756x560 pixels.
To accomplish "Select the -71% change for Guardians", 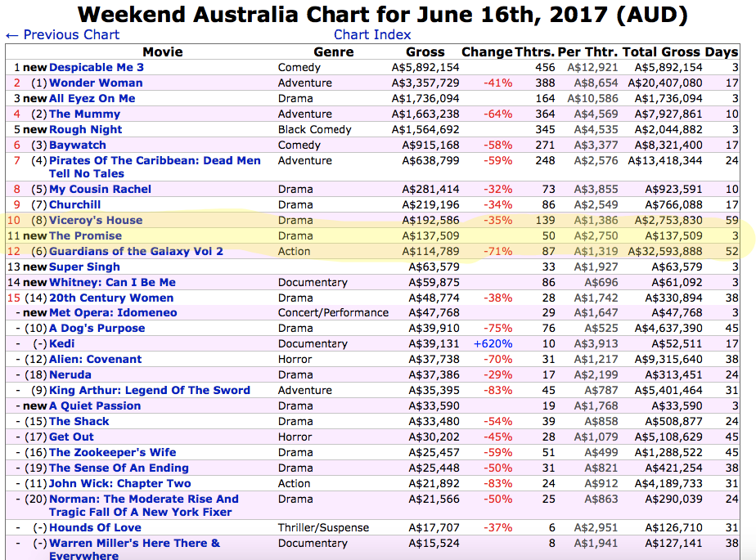I will pos(498,251).
